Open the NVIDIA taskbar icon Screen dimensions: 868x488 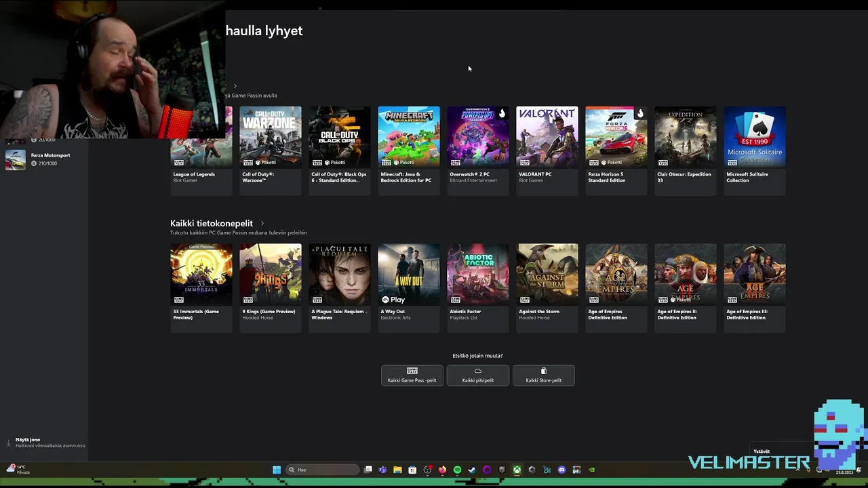pyautogui.click(x=591, y=470)
